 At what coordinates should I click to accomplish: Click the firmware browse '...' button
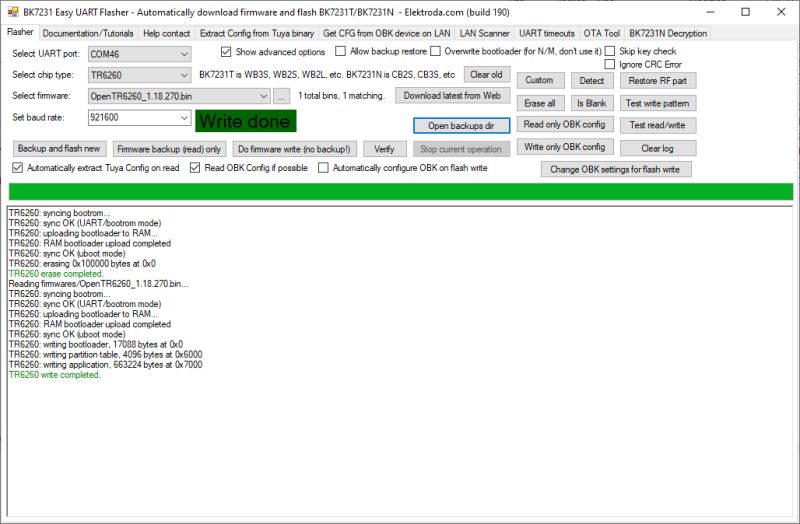[281, 96]
